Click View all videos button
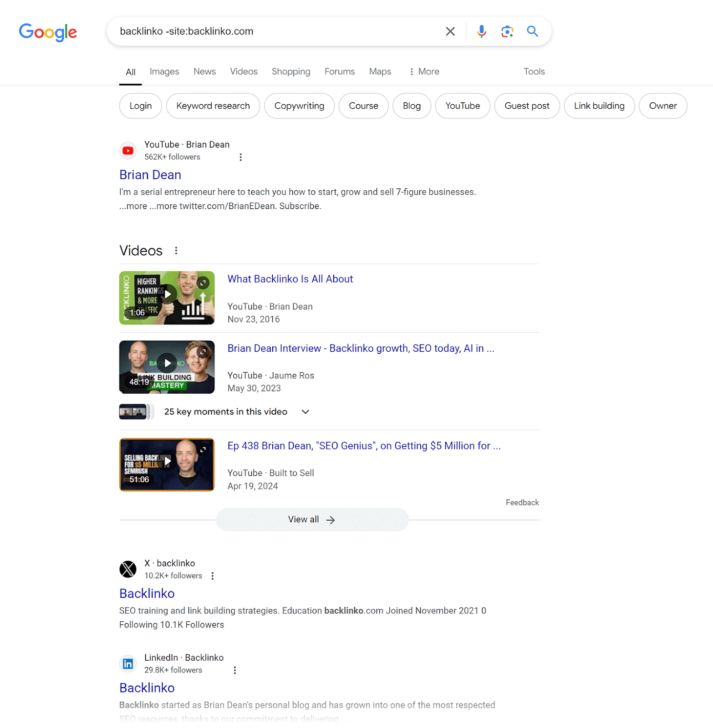 pyautogui.click(x=312, y=520)
